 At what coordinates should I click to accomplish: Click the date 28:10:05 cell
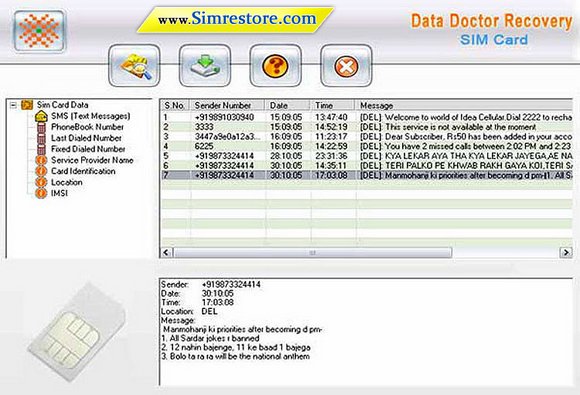(x=286, y=156)
